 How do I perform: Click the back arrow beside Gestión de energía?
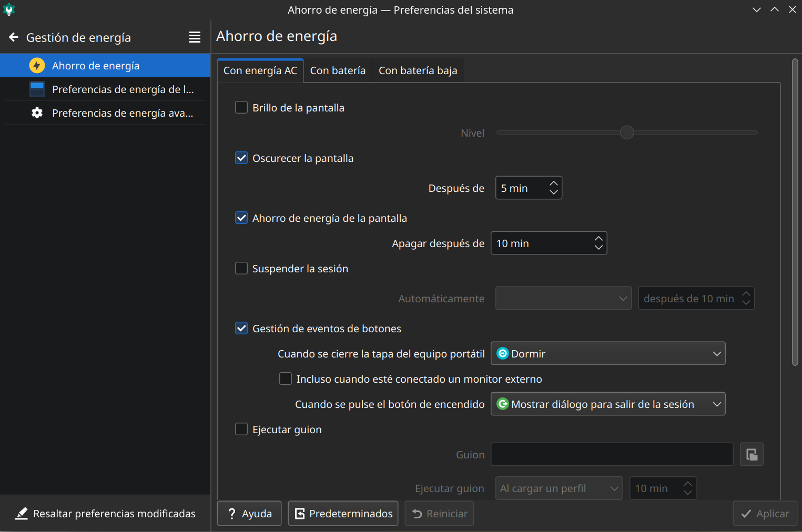tap(14, 37)
